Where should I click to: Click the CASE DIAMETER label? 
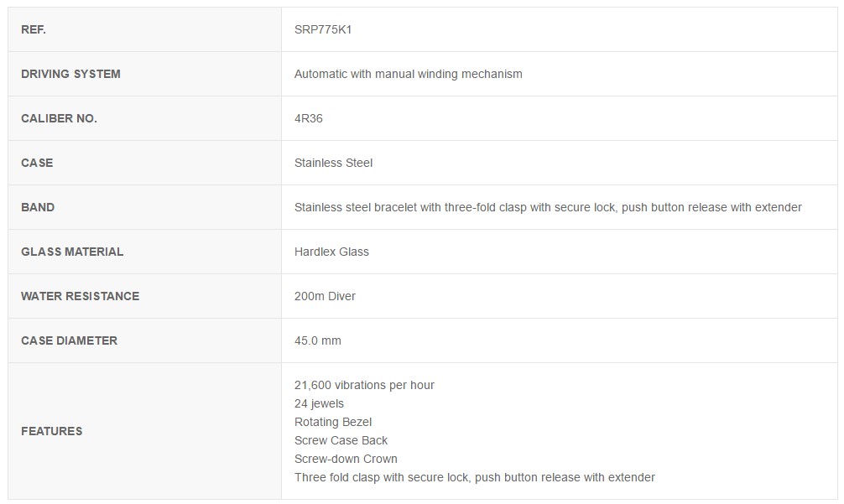point(69,341)
